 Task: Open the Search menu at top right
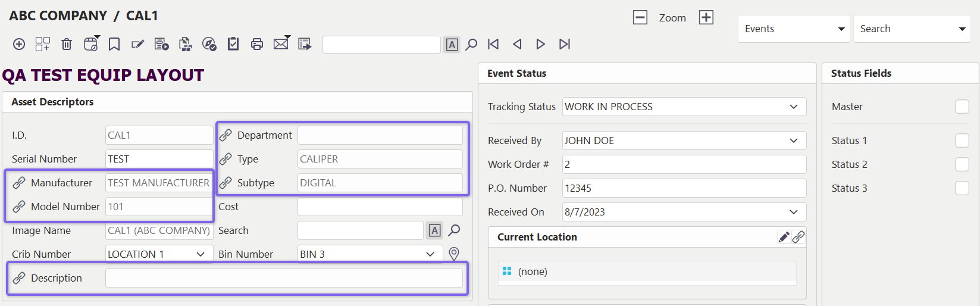912,29
